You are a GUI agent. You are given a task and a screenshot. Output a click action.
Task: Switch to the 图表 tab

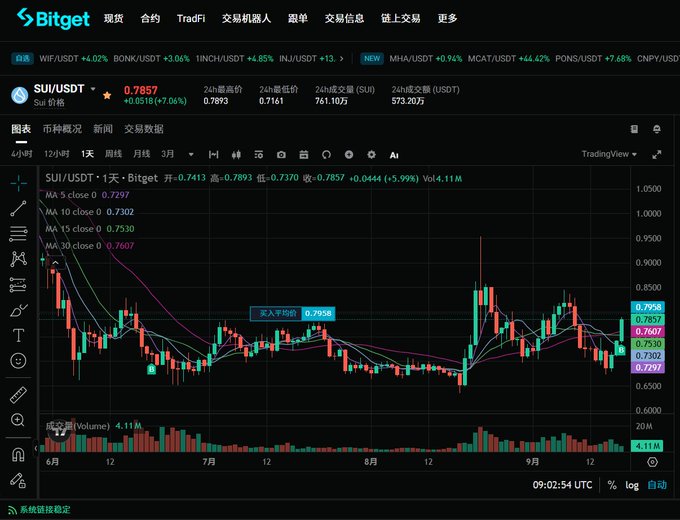click(x=21, y=129)
